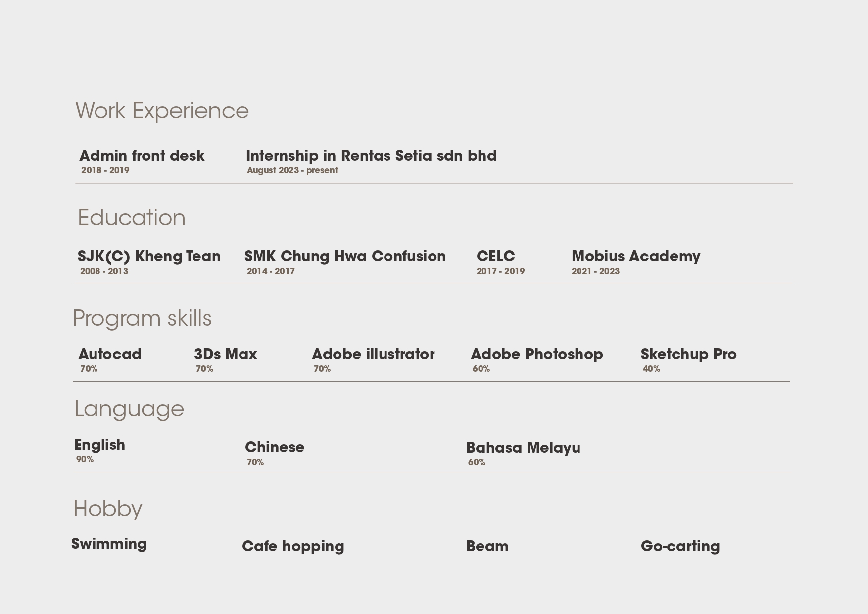Click the Language section heading
868x614 pixels.
tap(129, 409)
